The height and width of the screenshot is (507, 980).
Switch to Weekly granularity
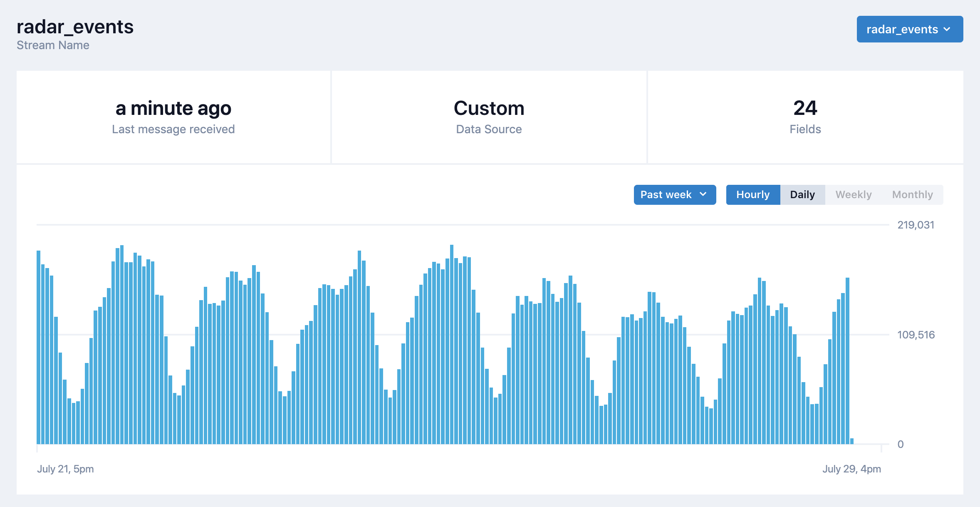(x=854, y=195)
